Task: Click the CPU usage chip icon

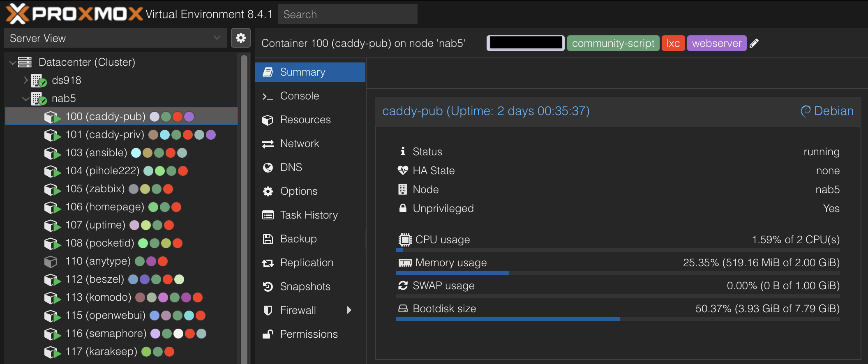Action: pyautogui.click(x=405, y=240)
